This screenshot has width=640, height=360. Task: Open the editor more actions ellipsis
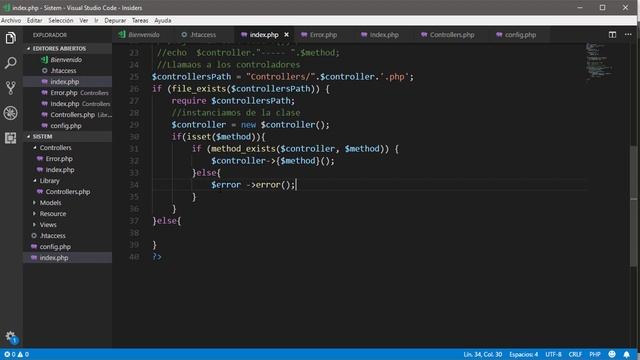click(628, 35)
